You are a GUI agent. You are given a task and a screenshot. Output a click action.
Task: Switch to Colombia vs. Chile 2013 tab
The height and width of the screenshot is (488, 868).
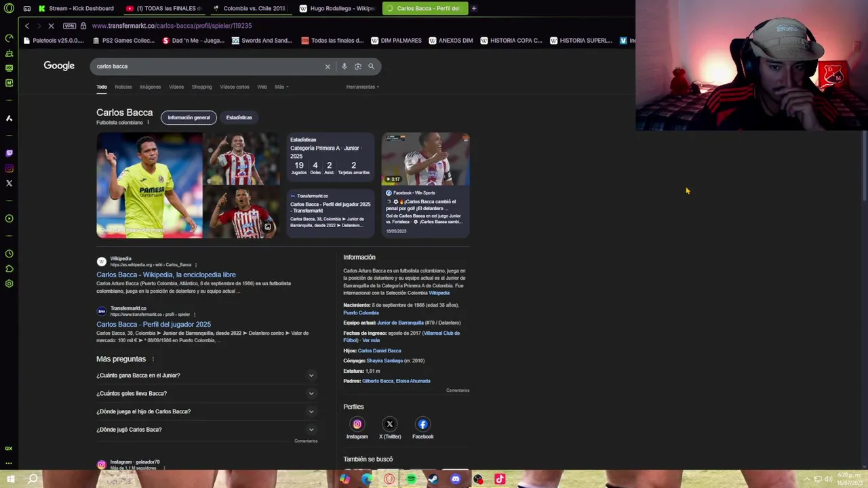(x=251, y=8)
